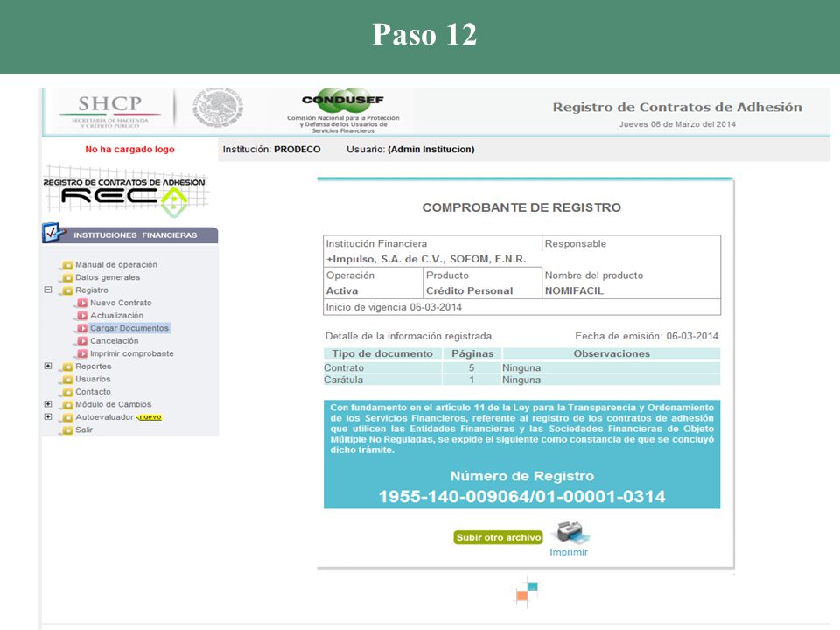
Task: Expand the Módulo de Cambios node
Action: (x=48, y=404)
